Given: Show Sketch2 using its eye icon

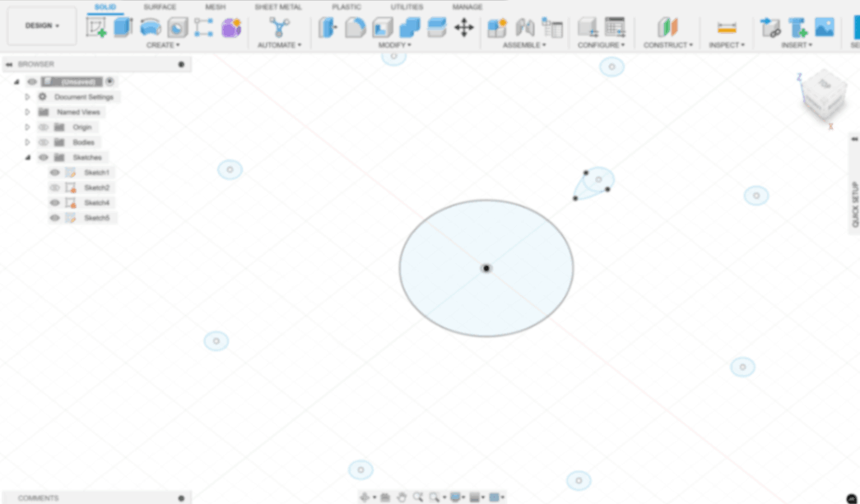Looking at the screenshot, I should click(54, 187).
